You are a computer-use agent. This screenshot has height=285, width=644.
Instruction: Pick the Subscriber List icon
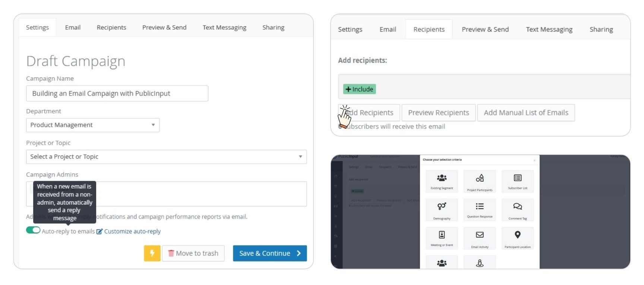tap(517, 178)
